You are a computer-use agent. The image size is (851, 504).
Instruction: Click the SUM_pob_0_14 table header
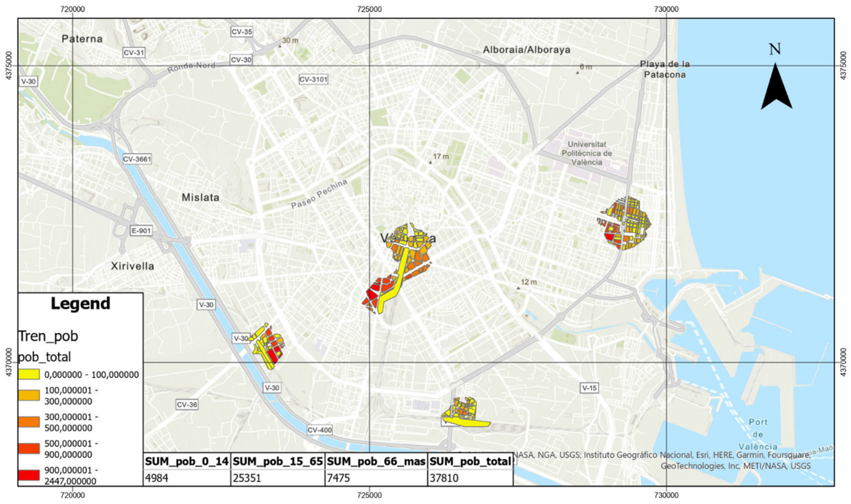187,461
